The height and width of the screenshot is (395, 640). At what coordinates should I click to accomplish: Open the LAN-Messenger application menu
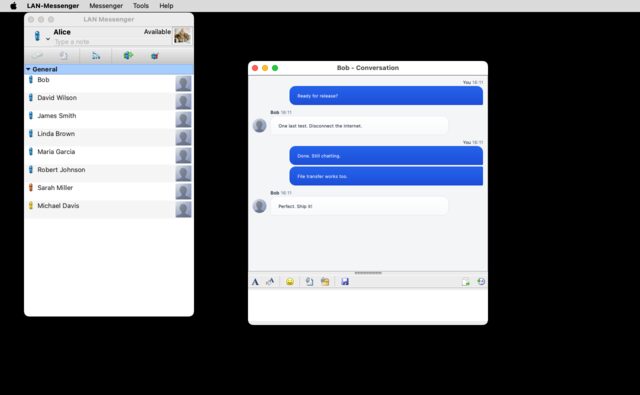click(x=53, y=6)
